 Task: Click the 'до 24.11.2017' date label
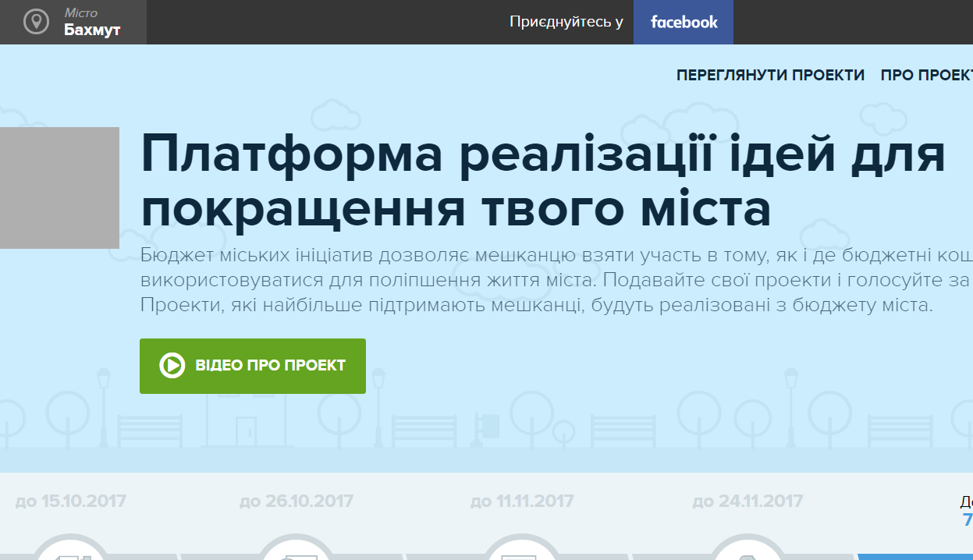coord(748,501)
